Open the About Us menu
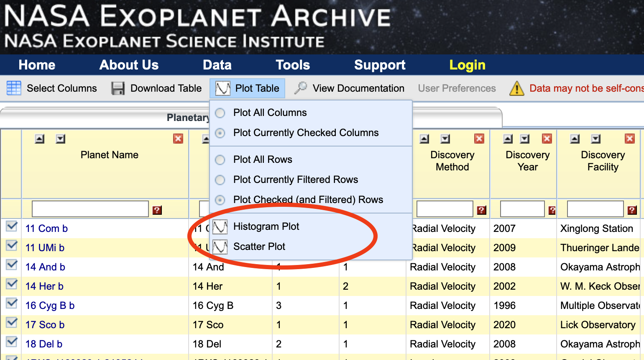This screenshot has width=644, height=360. point(129,65)
